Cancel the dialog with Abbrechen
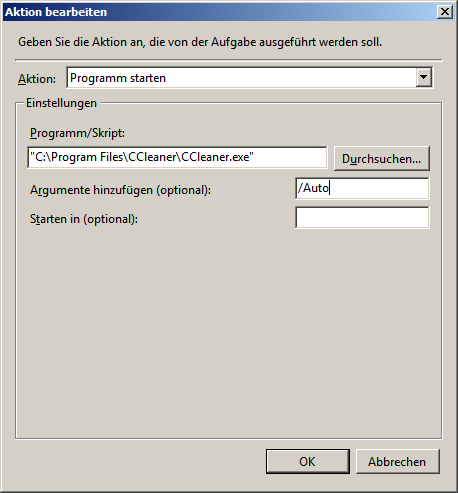This screenshot has width=458, height=493. 397,461
